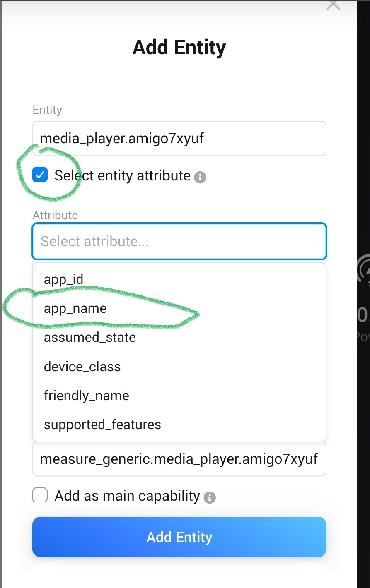Click the Entity field label
This screenshot has height=588, width=370.
click(x=47, y=110)
